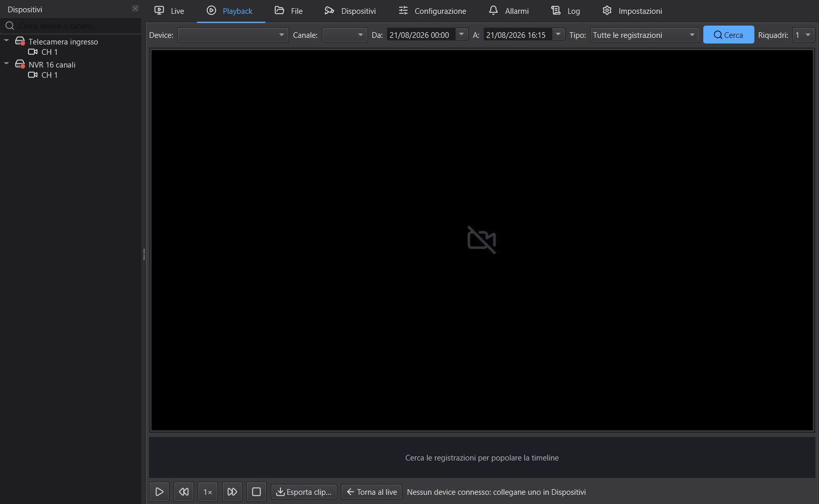Open the A date picker arrow
The height and width of the screenshot is (504, 819).
pyautogui.click(x=558, y=34)
